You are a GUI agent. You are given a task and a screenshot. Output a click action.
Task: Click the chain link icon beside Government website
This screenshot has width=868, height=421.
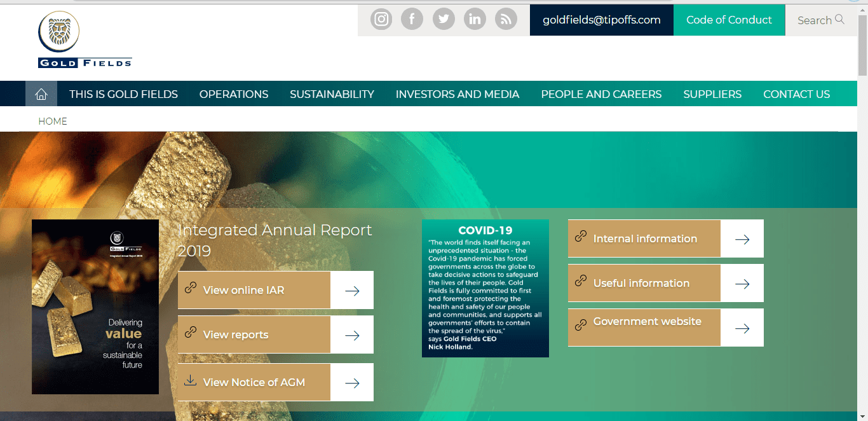pos(580,325)
